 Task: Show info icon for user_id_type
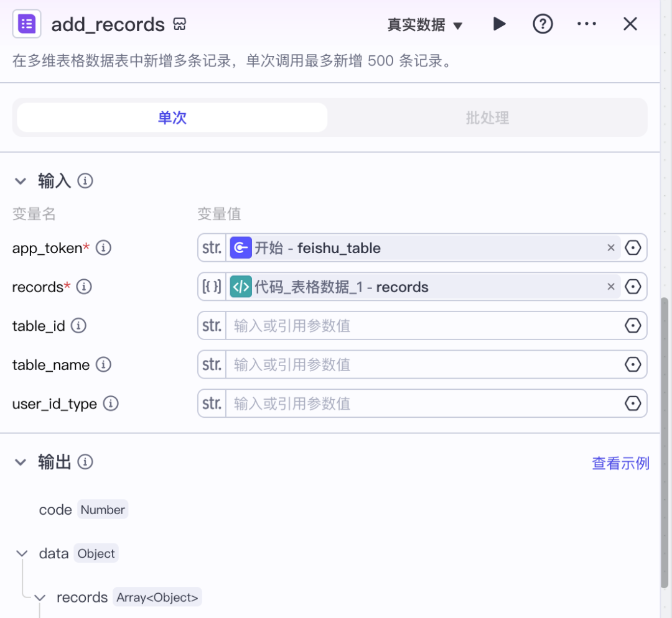coord(111,404)
